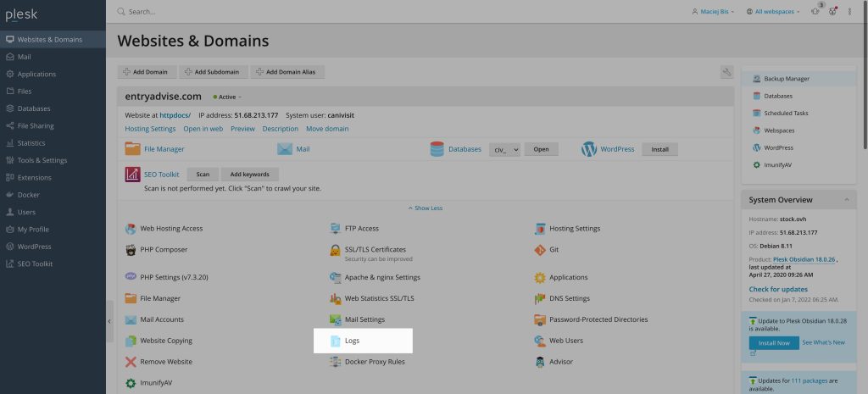Click the Databases stack icon in domain row
This screenshot has height=394, width=868.
pyautogui.click(x=437, y=149)
